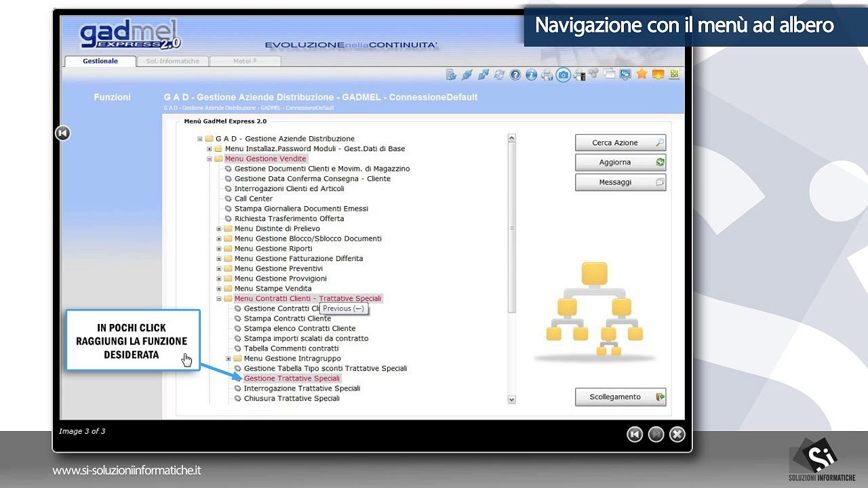Click the help question mark toolbar icon
The height and width of the screenshot is (488, 868).
(x=515, y=75)
